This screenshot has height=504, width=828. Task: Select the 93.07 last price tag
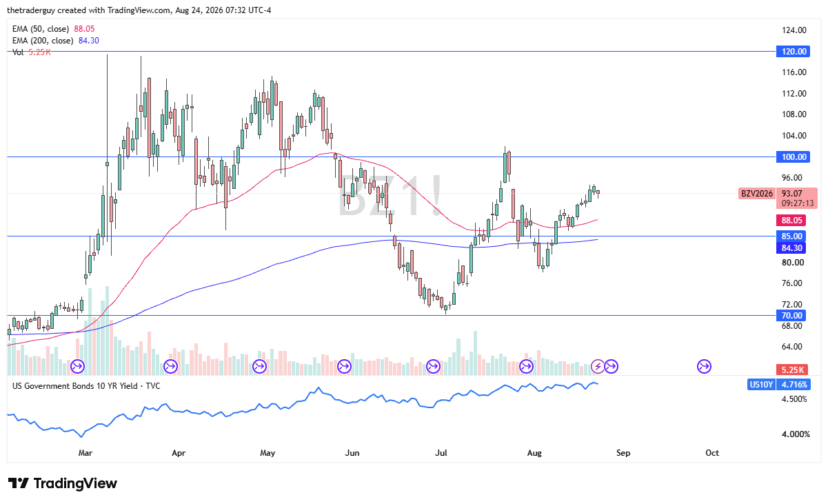pos(792,194)
